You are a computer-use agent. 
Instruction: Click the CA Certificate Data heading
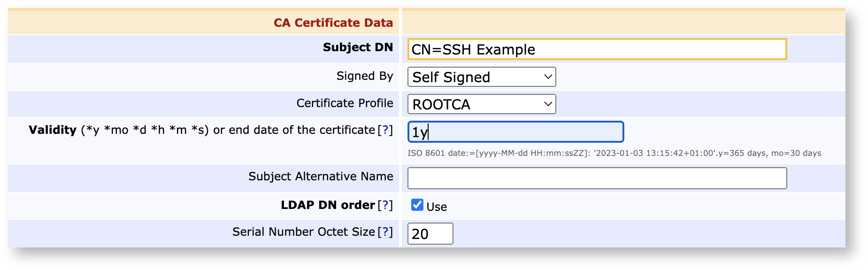333,23
